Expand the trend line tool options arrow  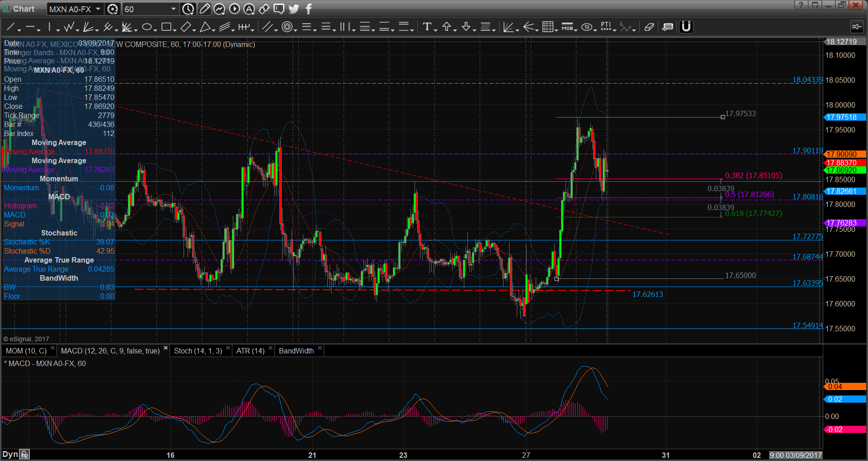(x=19, y=30)
